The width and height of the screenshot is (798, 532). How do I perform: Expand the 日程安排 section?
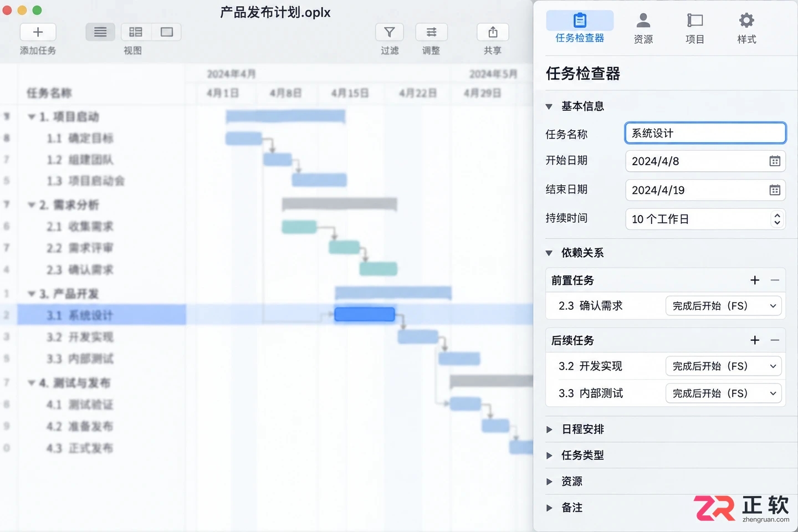[549, 429]
